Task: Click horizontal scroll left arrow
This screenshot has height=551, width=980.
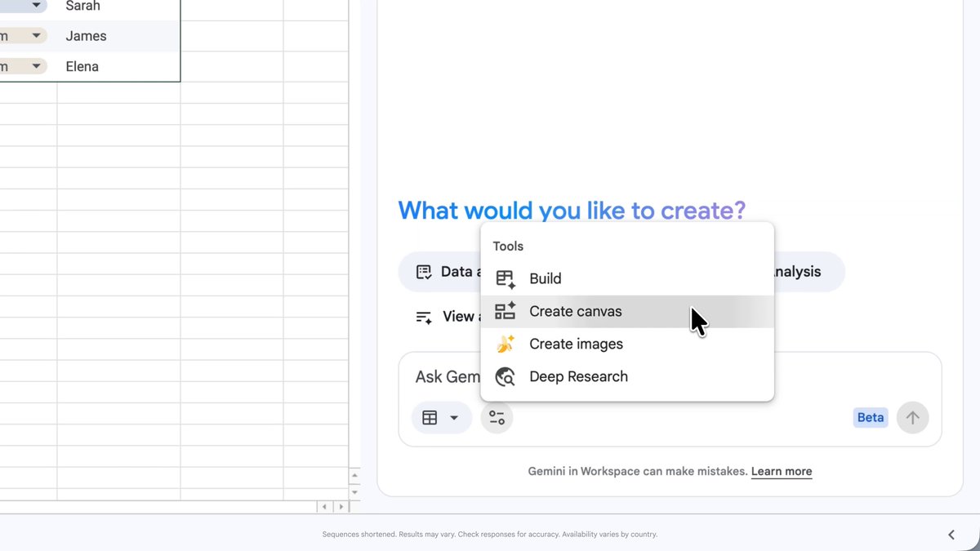Action: tap(324, 507)
